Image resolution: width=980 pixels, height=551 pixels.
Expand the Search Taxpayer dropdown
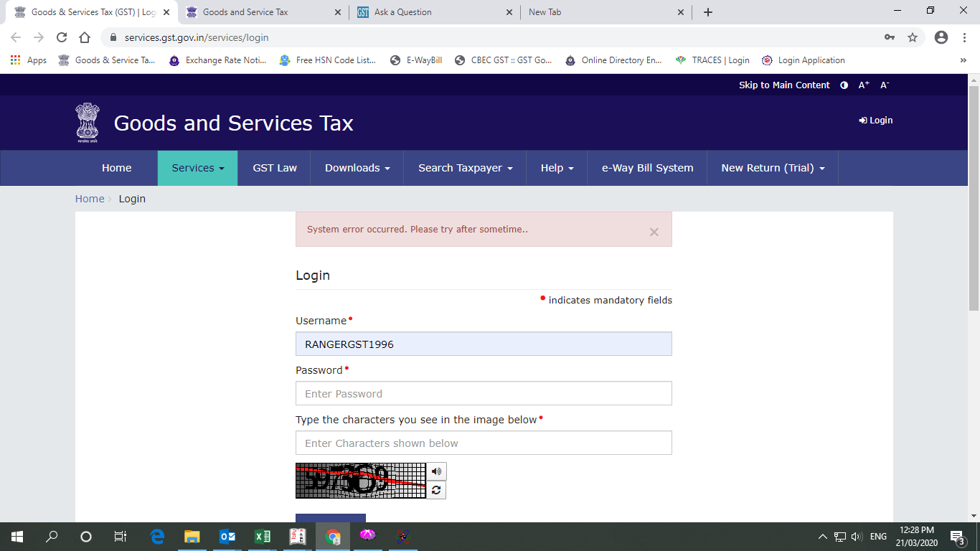point(465,168)
